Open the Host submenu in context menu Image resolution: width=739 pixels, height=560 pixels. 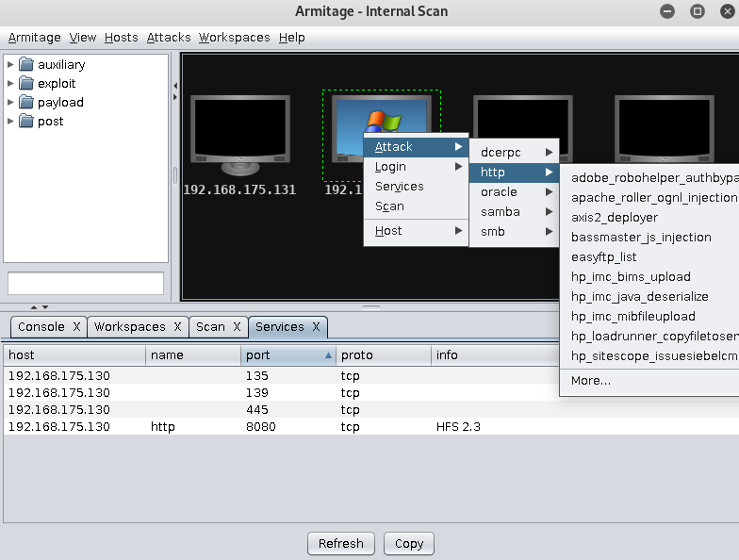pyautogui.click(x=417, y=230)
